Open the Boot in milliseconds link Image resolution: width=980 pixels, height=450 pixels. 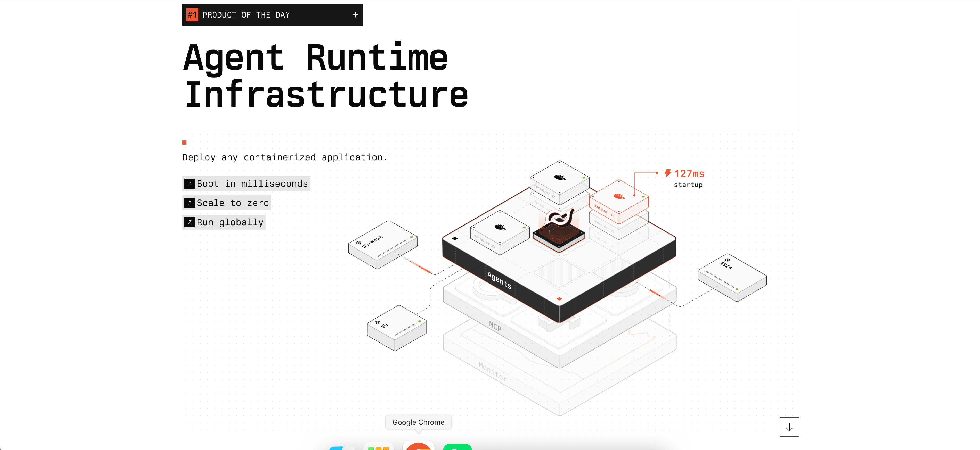click(252, 184)
